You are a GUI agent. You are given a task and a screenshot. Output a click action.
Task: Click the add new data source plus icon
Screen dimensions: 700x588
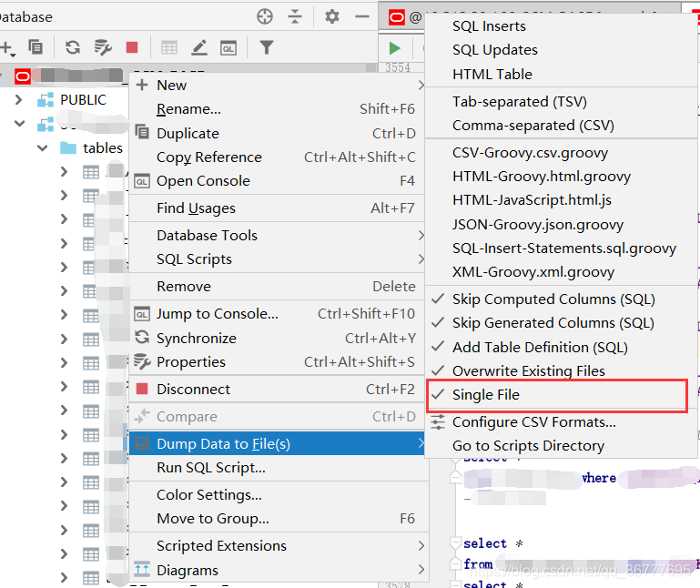(7, 47)
